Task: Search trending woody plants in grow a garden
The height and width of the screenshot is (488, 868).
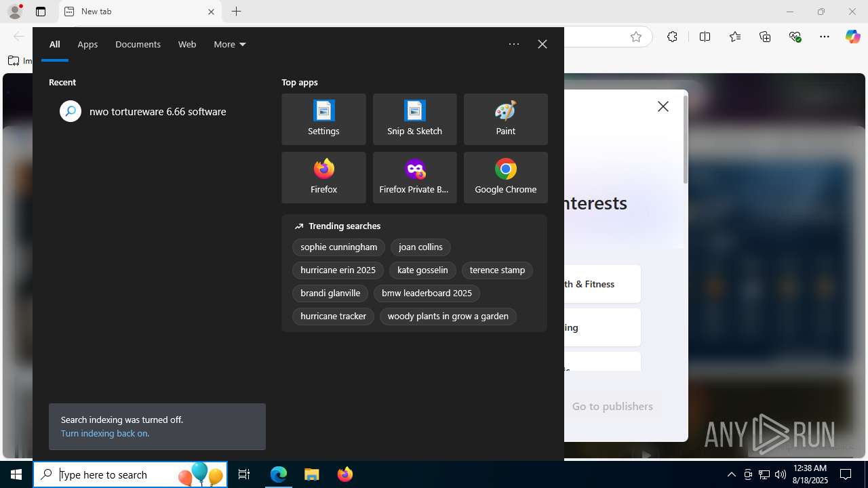Action: tap(448, 317)
